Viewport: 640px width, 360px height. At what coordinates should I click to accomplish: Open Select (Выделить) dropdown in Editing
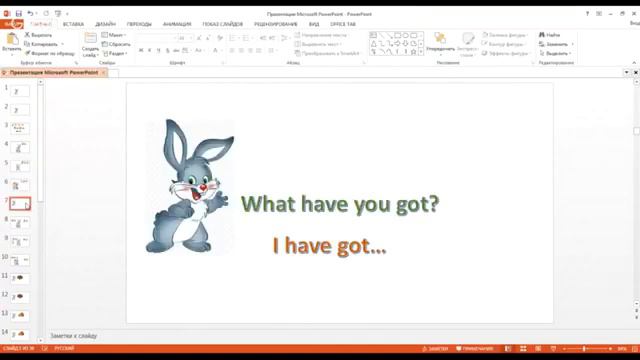point(555,53)
